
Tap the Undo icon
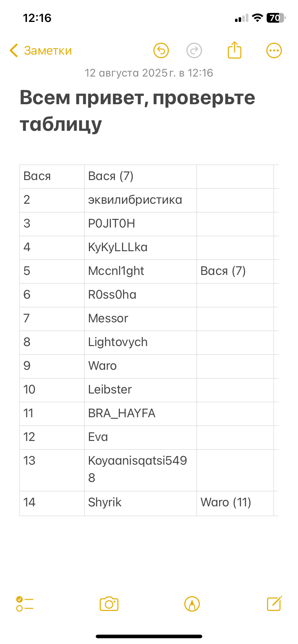[161, 50]
